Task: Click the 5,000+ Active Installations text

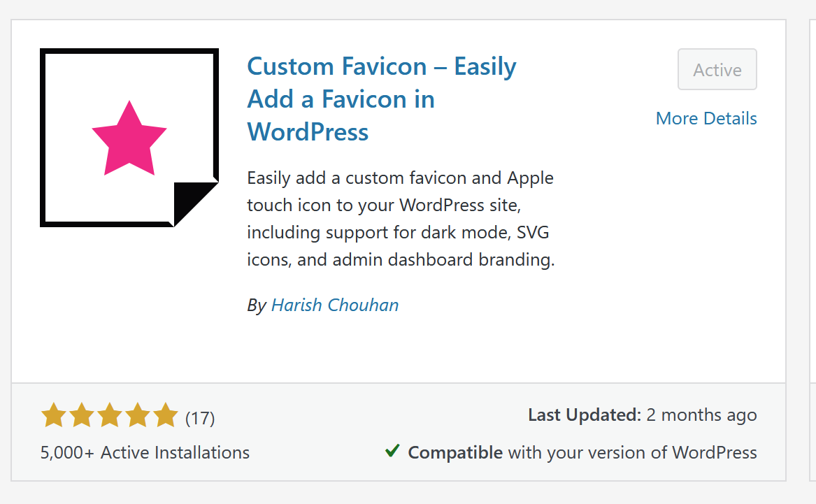Action: coord(145,452)
